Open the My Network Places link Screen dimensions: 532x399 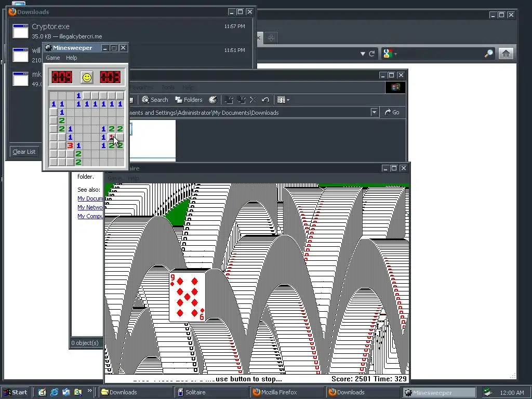tap(90, 207)
